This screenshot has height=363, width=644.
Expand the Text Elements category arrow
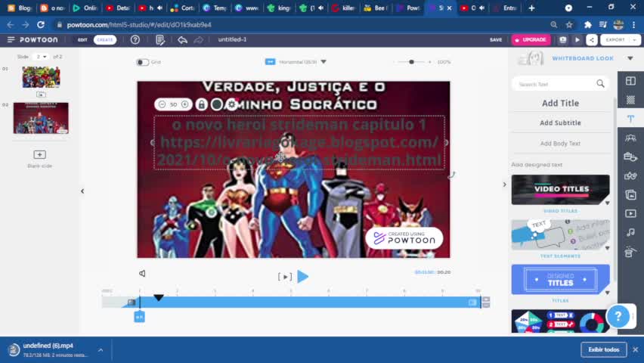tap(607, 248)
